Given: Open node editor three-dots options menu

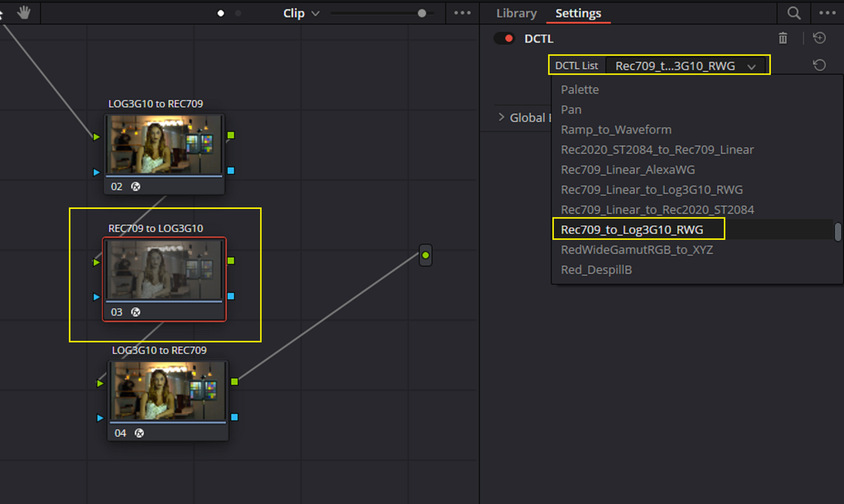Looking at the screenshot, I should pyautogui.click(x=463, y=13).
